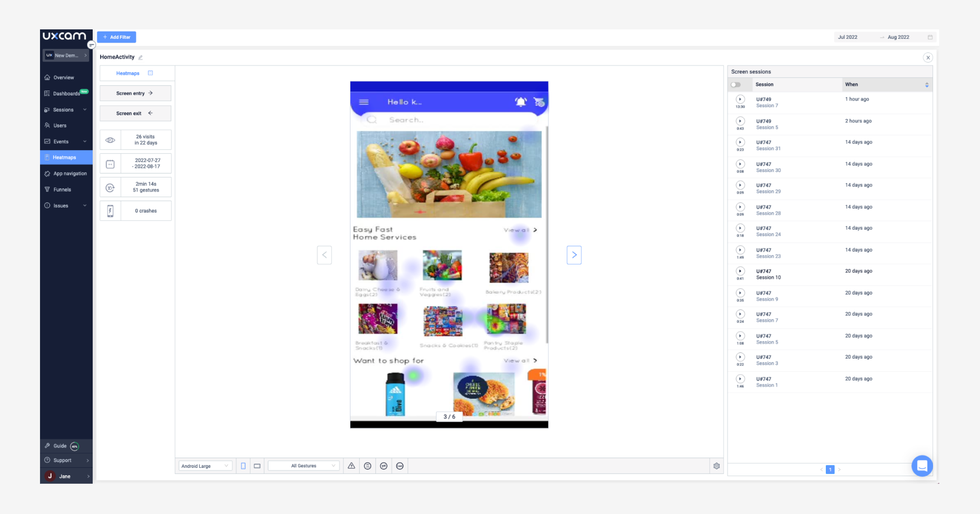Open Users from the sidebar menu
Screen dimensions: 980x514
(x=60, y=125)
